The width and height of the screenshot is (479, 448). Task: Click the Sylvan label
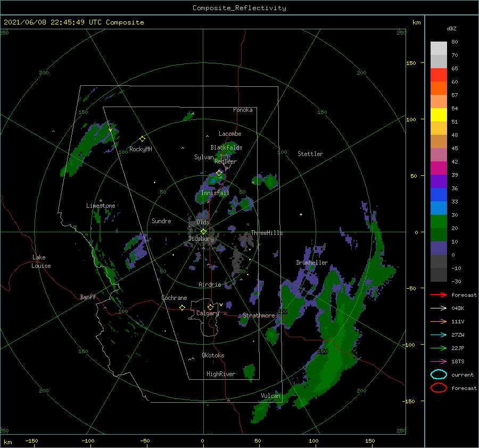coord(204,157)
